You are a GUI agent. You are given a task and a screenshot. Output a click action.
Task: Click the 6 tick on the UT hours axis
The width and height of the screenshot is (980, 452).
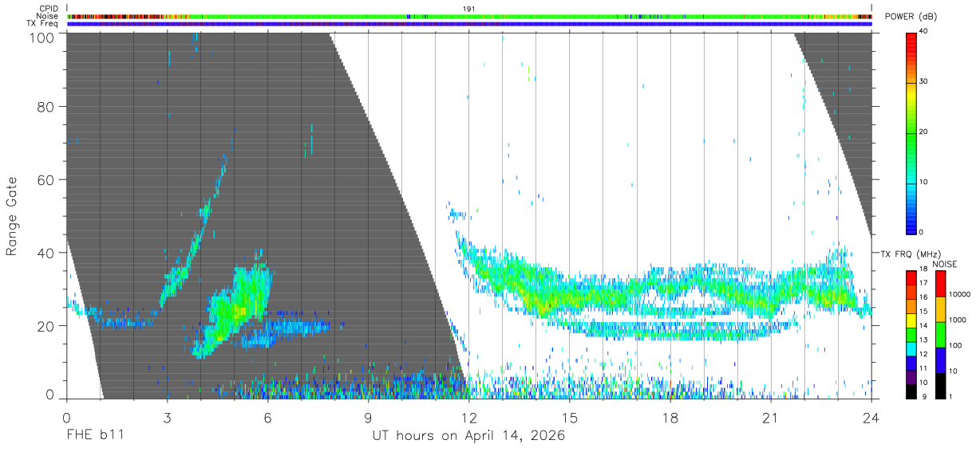267,417
